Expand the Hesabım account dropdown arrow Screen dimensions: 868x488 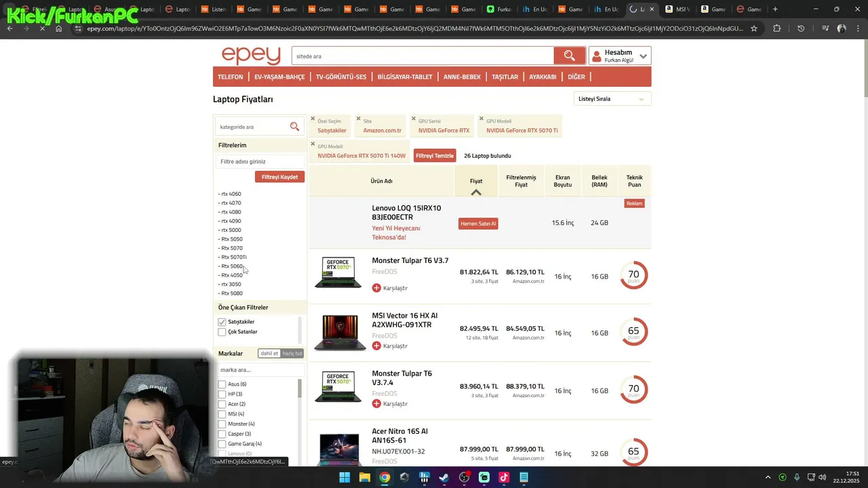click(x=643, y=56)
